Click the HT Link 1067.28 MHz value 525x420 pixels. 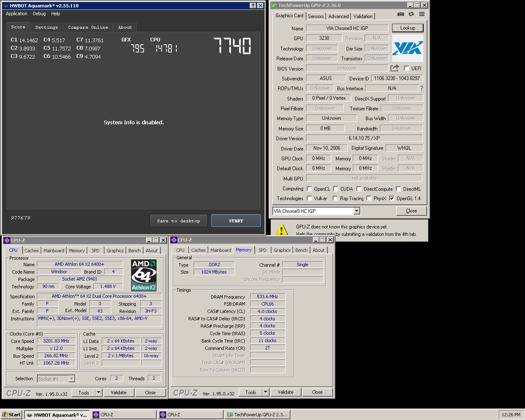point(56,363)
